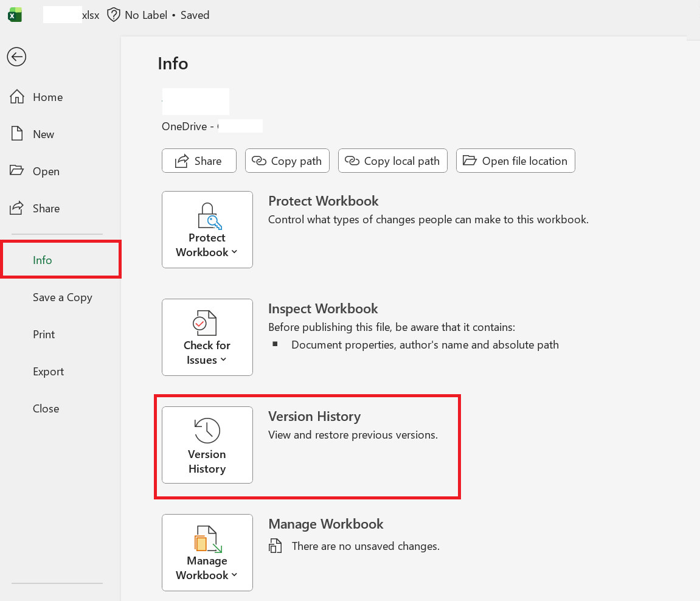Image resolution: width=700 pixels, height=601 pixels.
Task: Click the 'OneDrive -' location text
Action: (187, 127)
